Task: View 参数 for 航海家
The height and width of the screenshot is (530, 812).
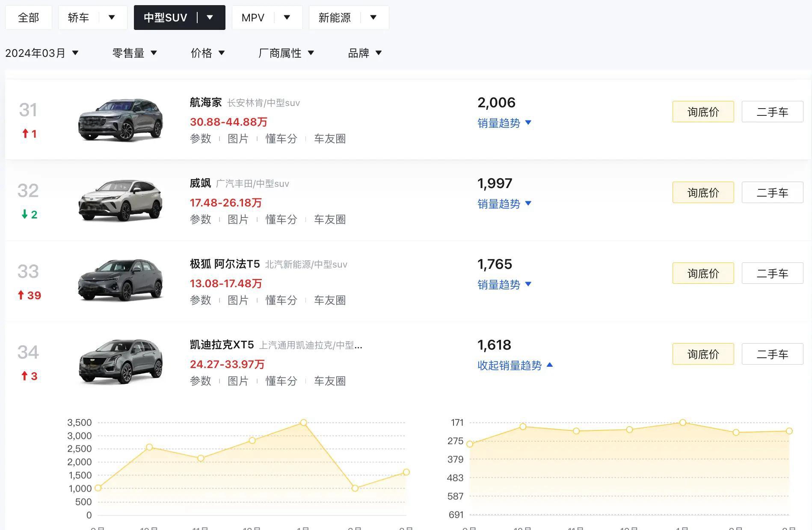Action: click(x=201, y=138)
